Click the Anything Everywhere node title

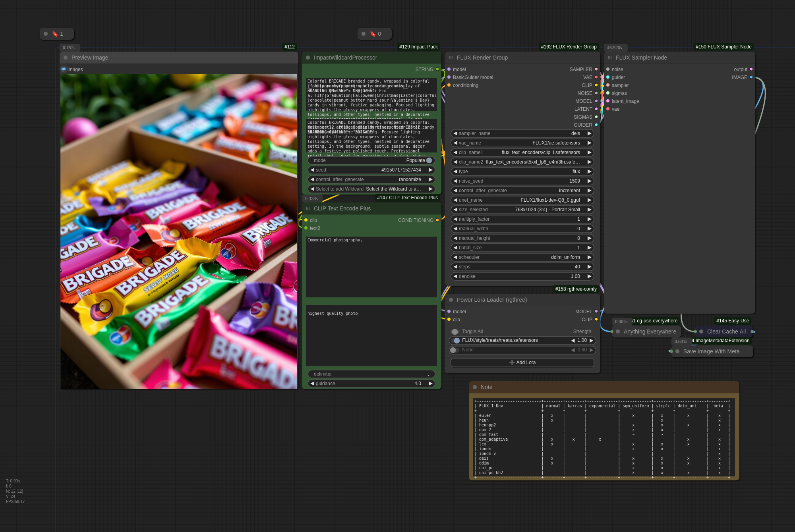pos(650,332)
